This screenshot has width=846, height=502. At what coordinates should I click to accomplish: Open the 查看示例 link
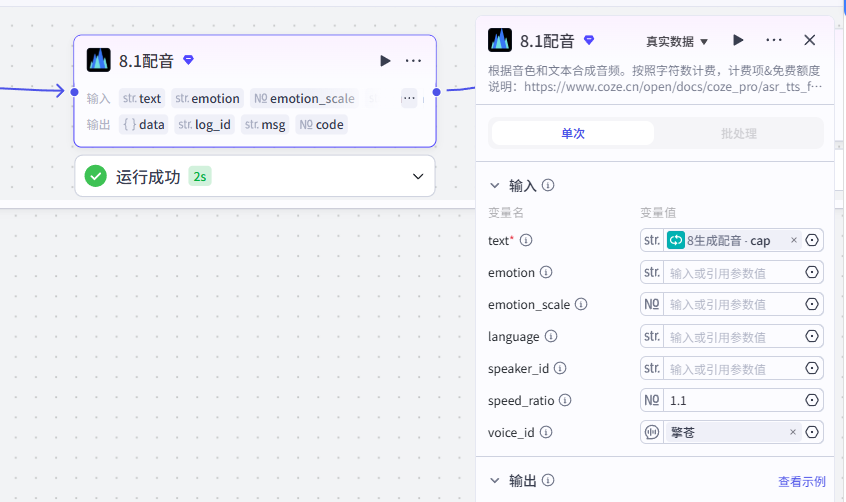coord(802,481)
